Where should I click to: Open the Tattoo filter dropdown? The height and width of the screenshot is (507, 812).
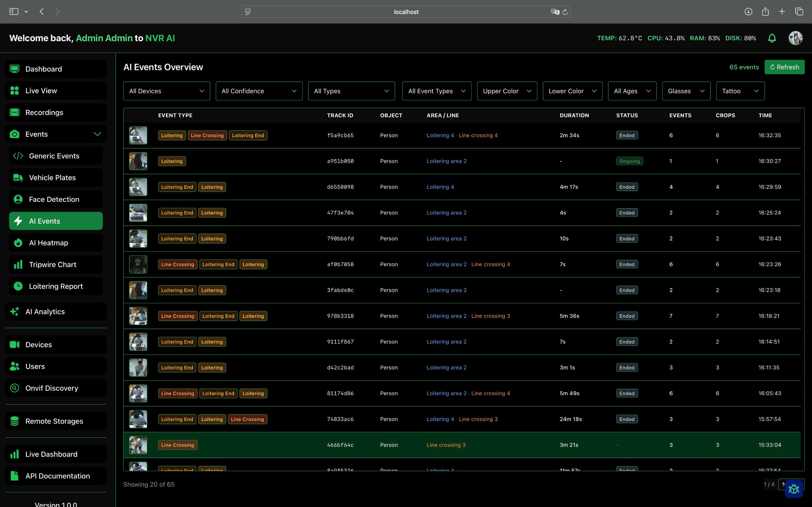[x=740, y=91]
